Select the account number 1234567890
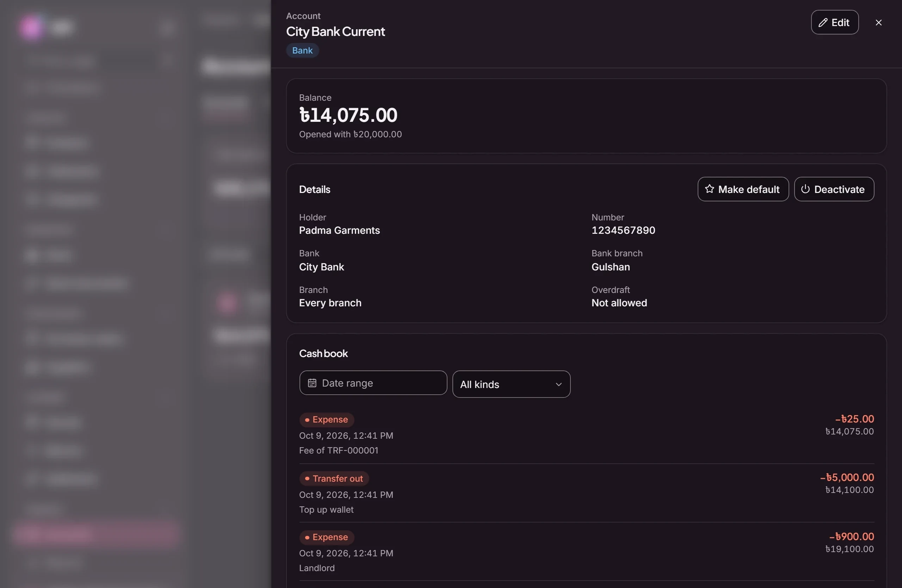This screenshot has height=588, width=902. [623, 230]
